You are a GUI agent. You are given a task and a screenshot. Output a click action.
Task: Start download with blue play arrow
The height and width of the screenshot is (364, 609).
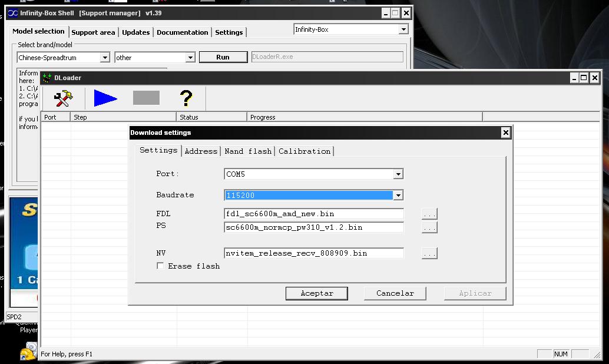tap(105, 98)
